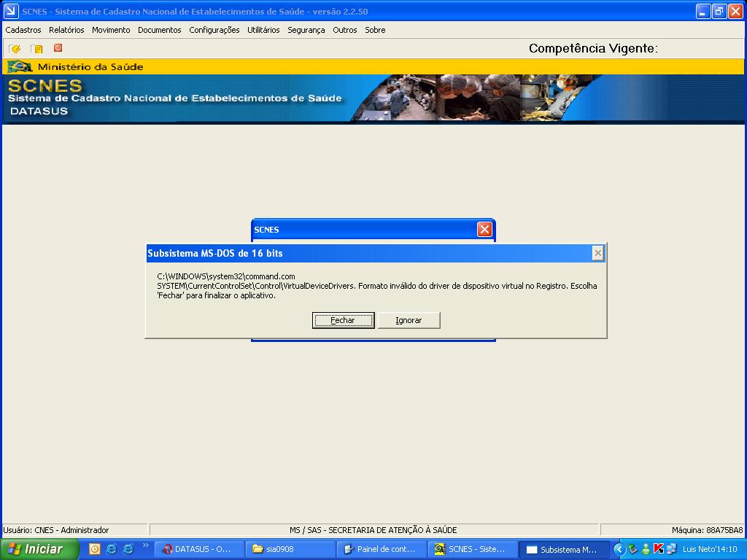Open the orange clock quick-launch icon

tap(95, 549)
